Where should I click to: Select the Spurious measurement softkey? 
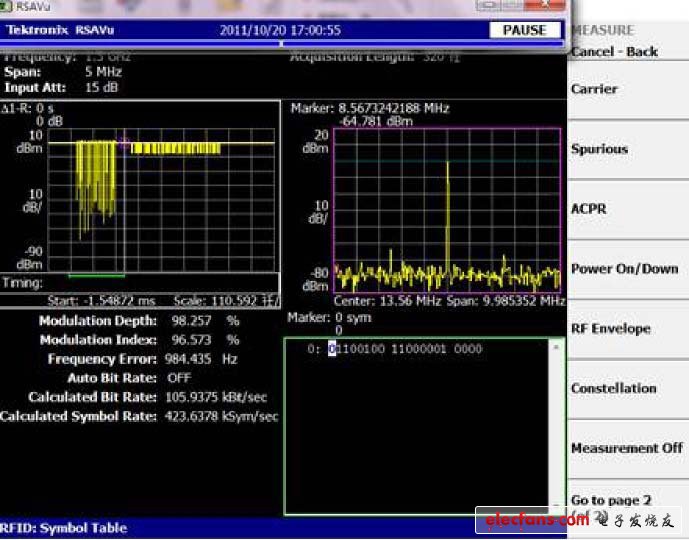[x=599, y=149]
